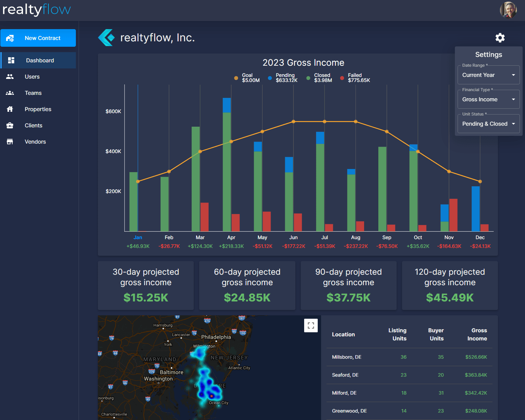525x420 pixels.
Task: Click the realtyflow brand logo in header
Action: [37, 10]
